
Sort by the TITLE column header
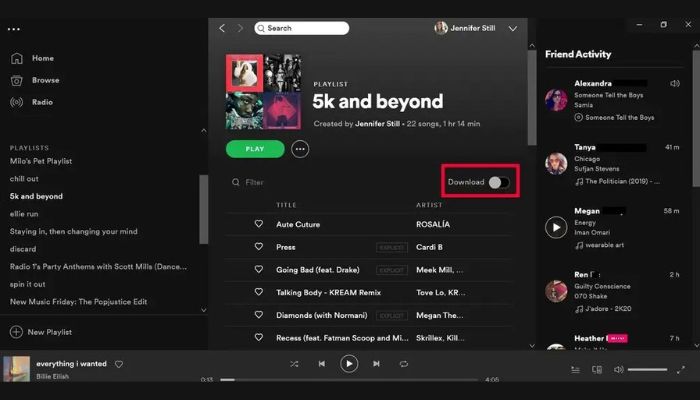[x=286, y=205]
